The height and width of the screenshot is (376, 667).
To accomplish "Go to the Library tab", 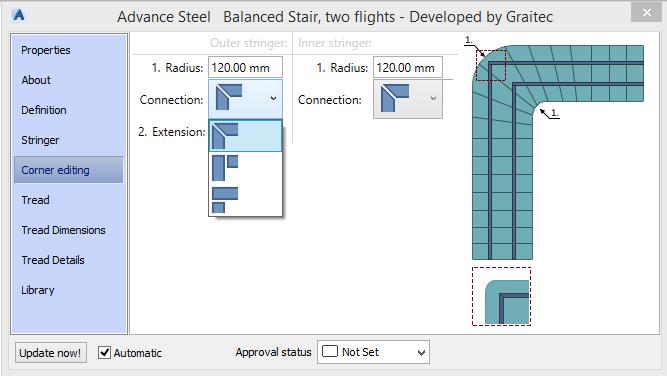I will tap(38, 290).
